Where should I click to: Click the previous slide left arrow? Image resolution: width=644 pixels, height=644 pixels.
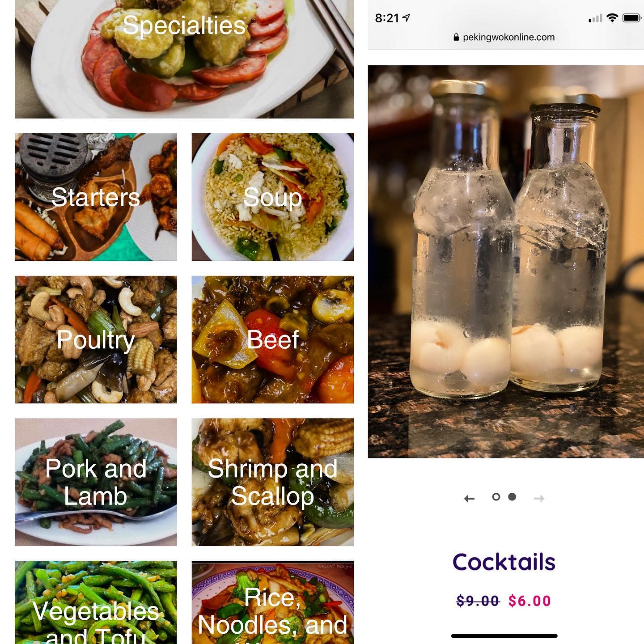[469, 498]
